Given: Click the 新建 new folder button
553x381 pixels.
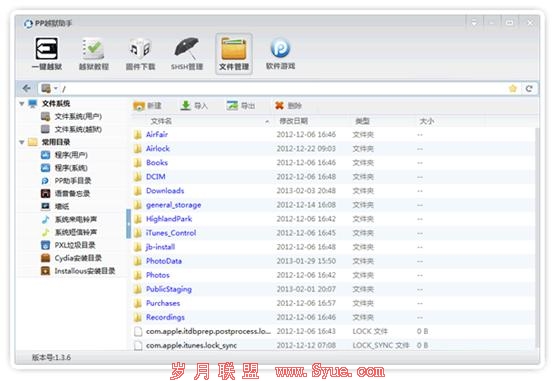Looking at the screenshot, I should tap(147, 105).
